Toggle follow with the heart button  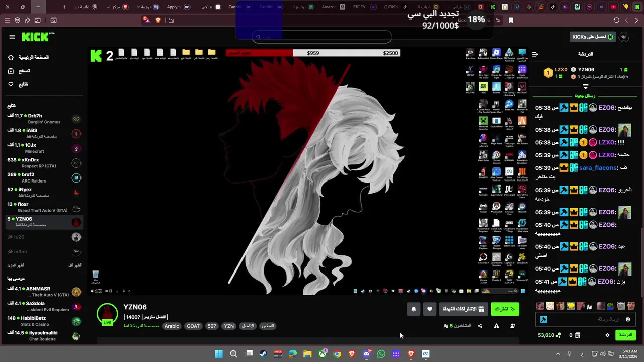tap(429, 309)
